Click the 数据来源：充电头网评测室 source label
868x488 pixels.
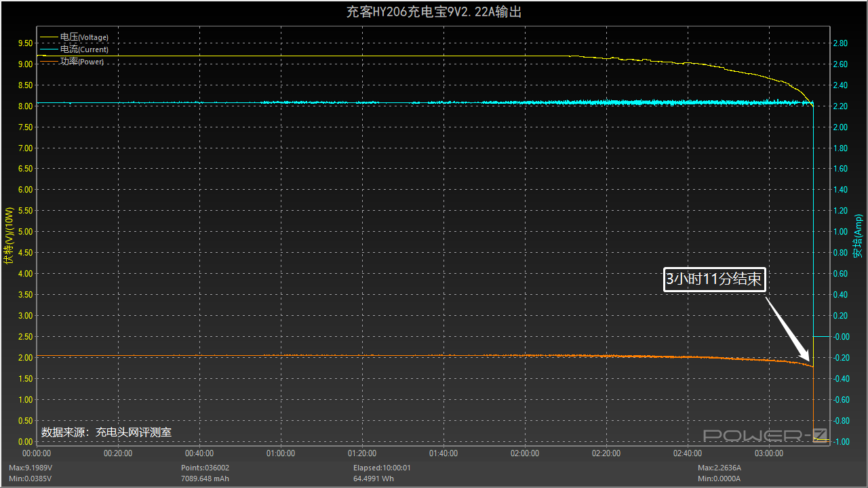pos(111,432)
